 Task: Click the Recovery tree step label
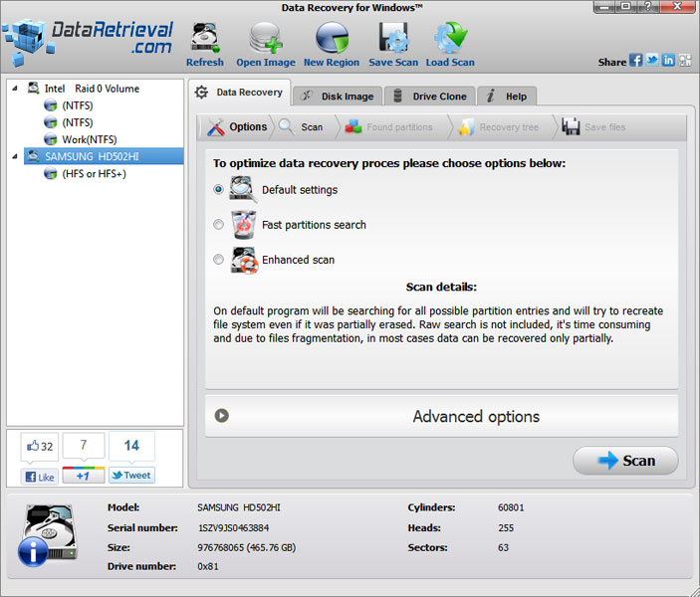point(509,127)
